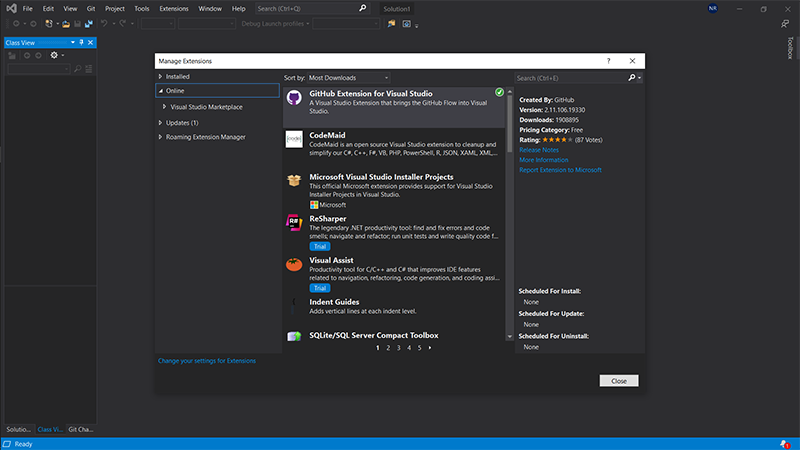Click the New Project toolbar icon
This screenshot has width=800, height=450.
pos(48,23)
